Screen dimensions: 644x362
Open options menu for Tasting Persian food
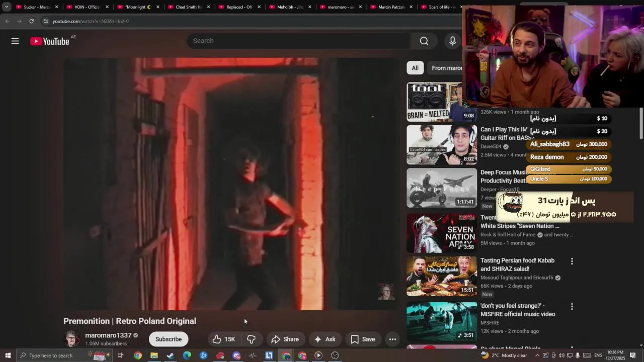[x=572, y=261]
